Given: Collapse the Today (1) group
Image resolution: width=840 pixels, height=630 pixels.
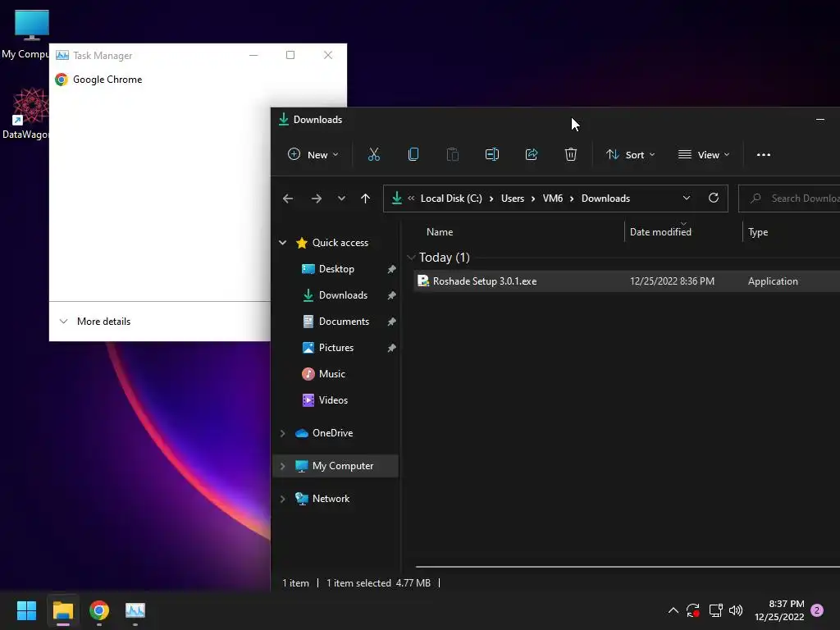Looking at the screenshot, I should pyautogui.click(x=411, y=258).
